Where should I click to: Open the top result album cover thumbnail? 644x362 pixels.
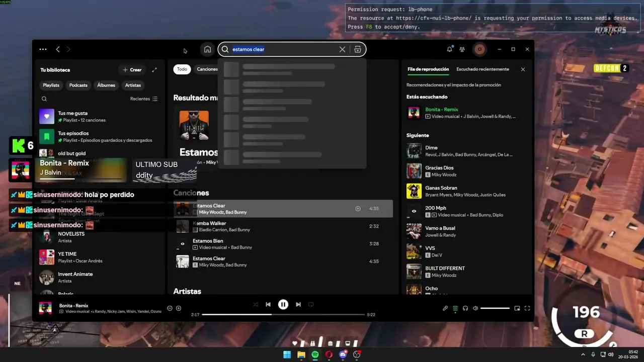tap(194, 125)
